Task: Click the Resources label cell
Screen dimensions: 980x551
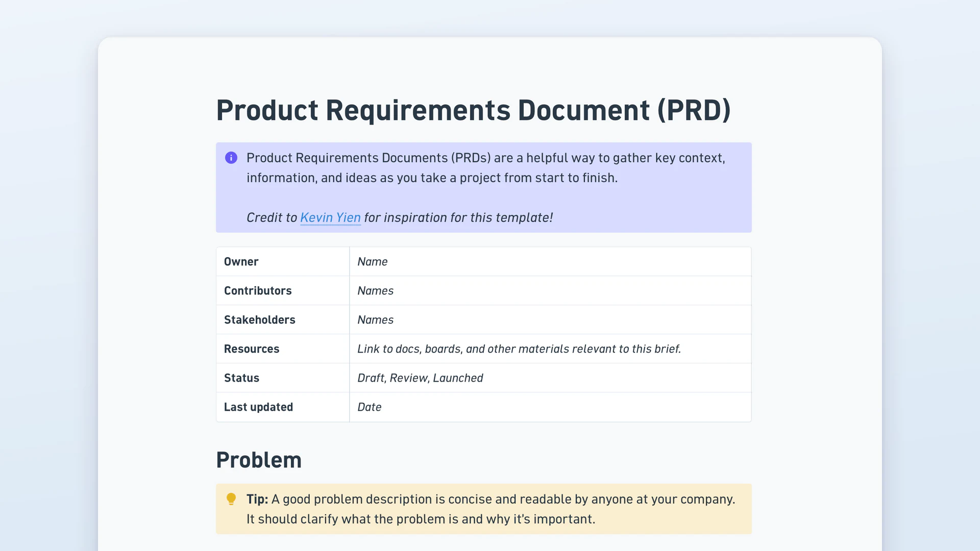Action: click(x=283, y=349)
